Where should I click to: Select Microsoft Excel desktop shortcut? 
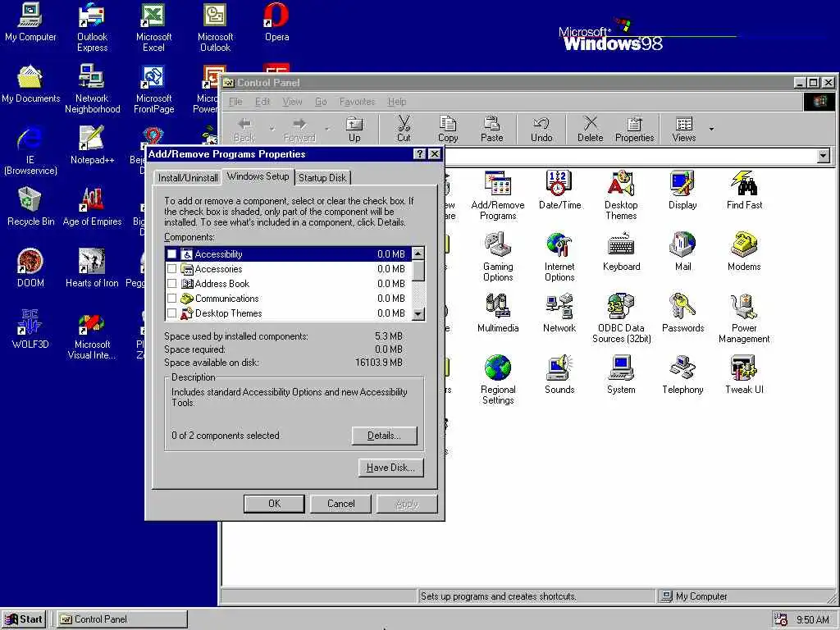pos(153,27)
